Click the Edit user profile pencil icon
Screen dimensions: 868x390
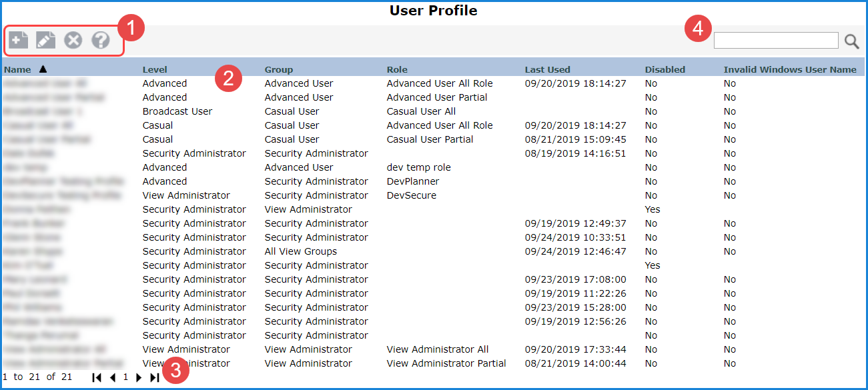coord(45,40)
